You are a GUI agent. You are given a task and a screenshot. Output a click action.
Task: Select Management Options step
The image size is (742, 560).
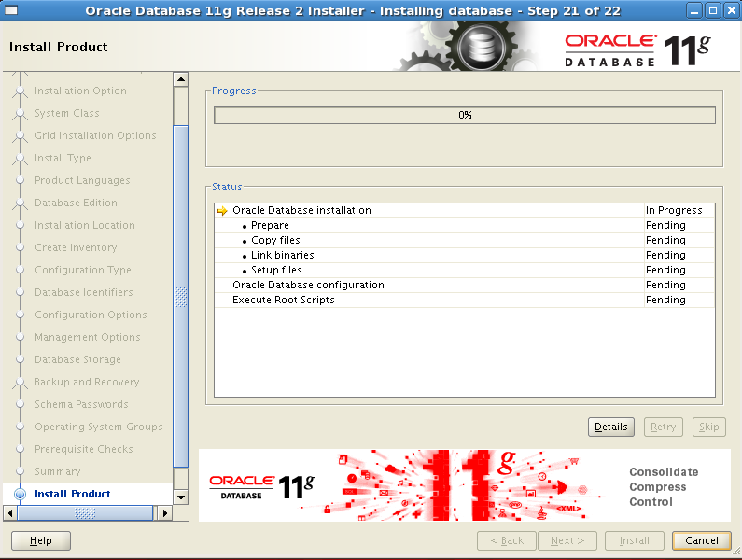[88, 337]
